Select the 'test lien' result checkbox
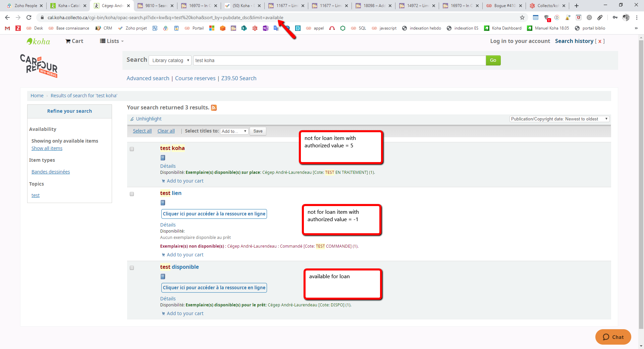This screenshot has width=644, height=349. pos(132,194)
